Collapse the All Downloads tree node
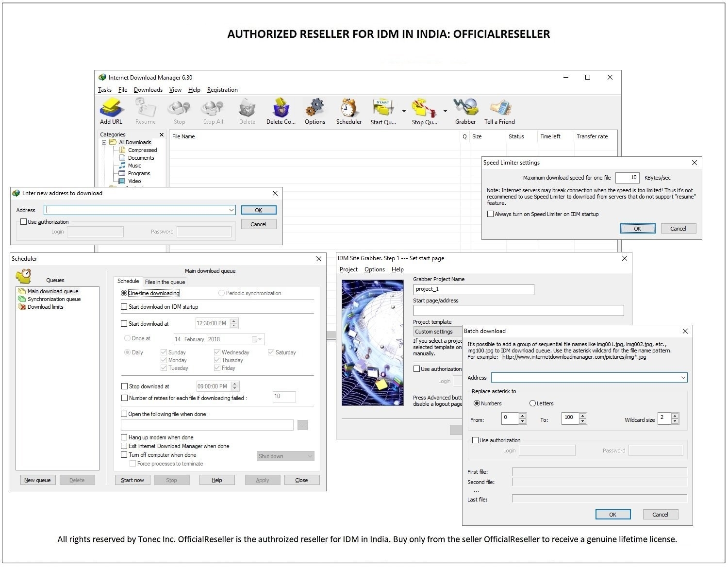Image resolution: width=728 pixels, height=568 pixels. click(104, 142)
